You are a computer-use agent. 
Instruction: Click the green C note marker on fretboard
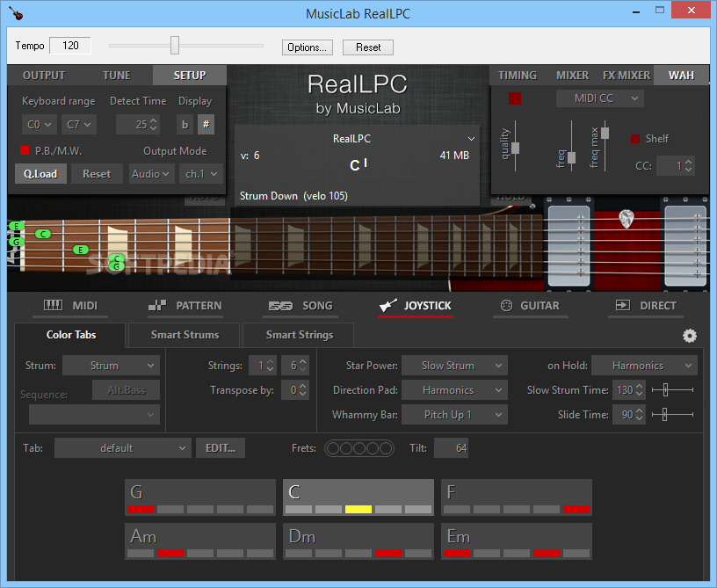coord(43,234)
